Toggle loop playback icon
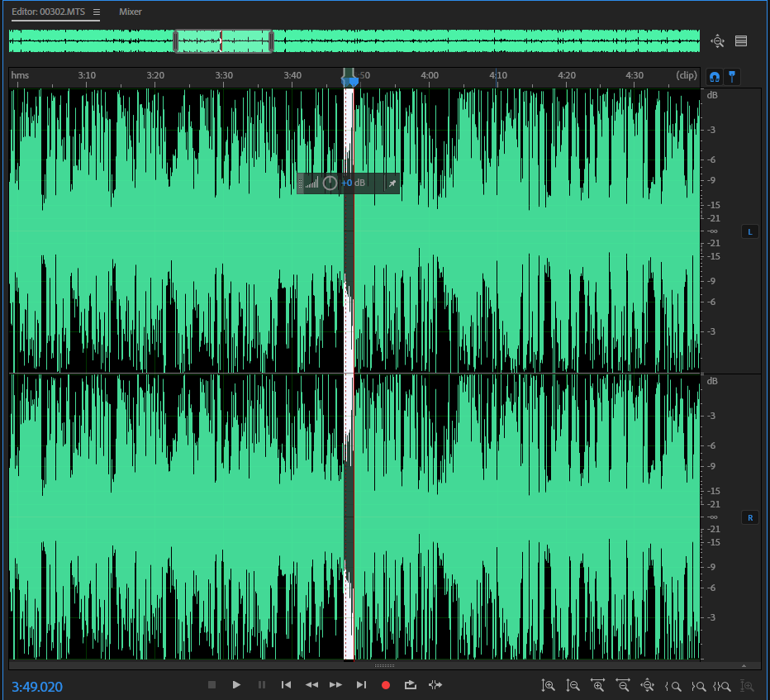The image size is (770, 700). (x=410, y=685)
